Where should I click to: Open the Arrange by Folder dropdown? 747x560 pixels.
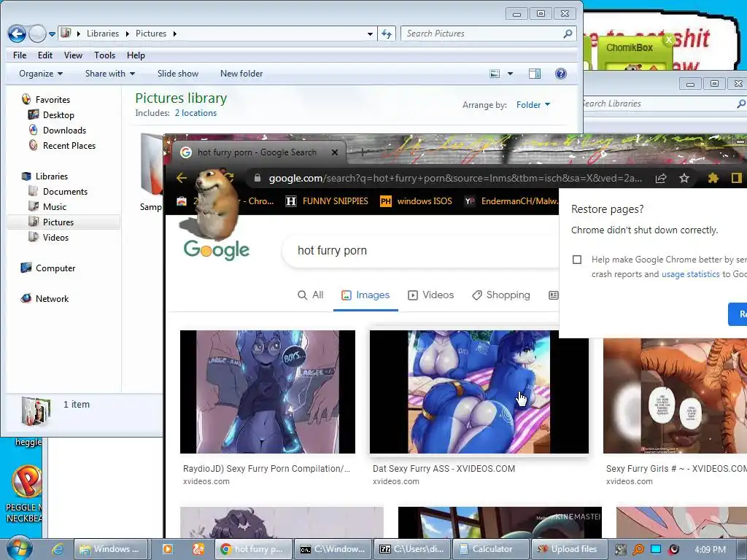coord(533,105)
